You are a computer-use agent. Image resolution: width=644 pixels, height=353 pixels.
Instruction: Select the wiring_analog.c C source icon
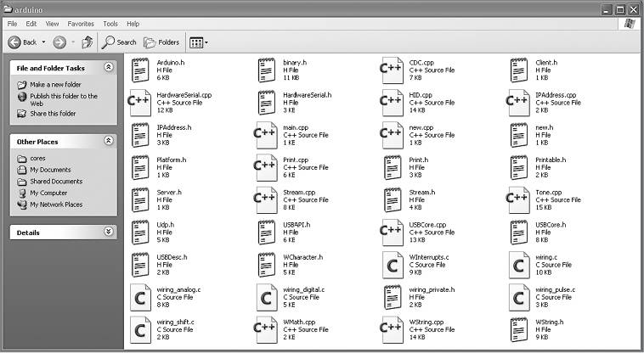pyautogui.click(x=140, y=297)
